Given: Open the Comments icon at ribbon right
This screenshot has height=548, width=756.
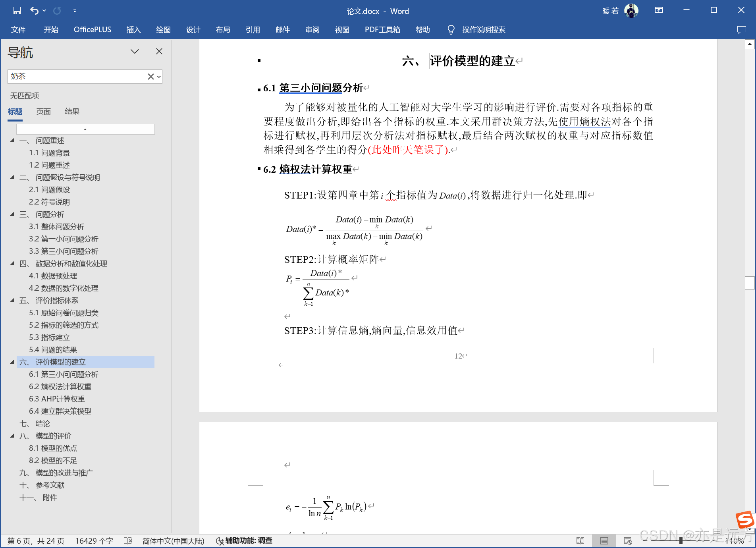Looking at the screenshot, I should click(x=741, y=30).
